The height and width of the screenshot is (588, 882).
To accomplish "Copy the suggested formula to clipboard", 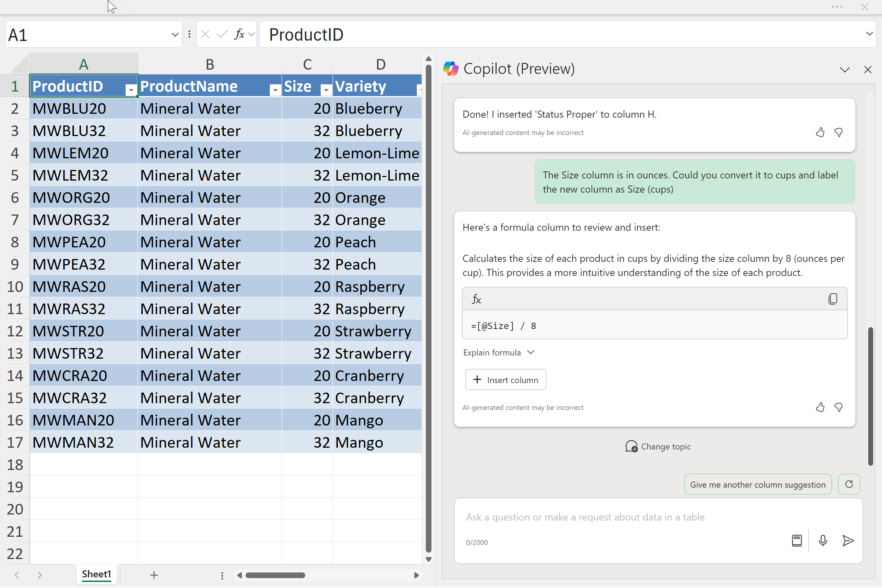I will tap(833, 299).
